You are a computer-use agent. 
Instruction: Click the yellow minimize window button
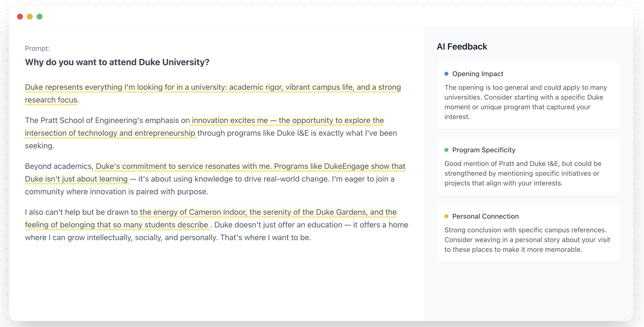point(30,17)
